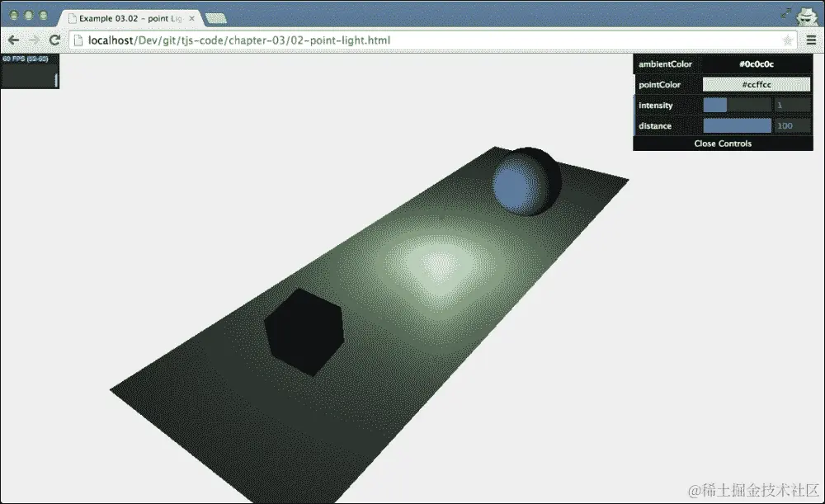The image size is (825, 504).
Task: Click the macOS red close window button
Action: (14, 15)
